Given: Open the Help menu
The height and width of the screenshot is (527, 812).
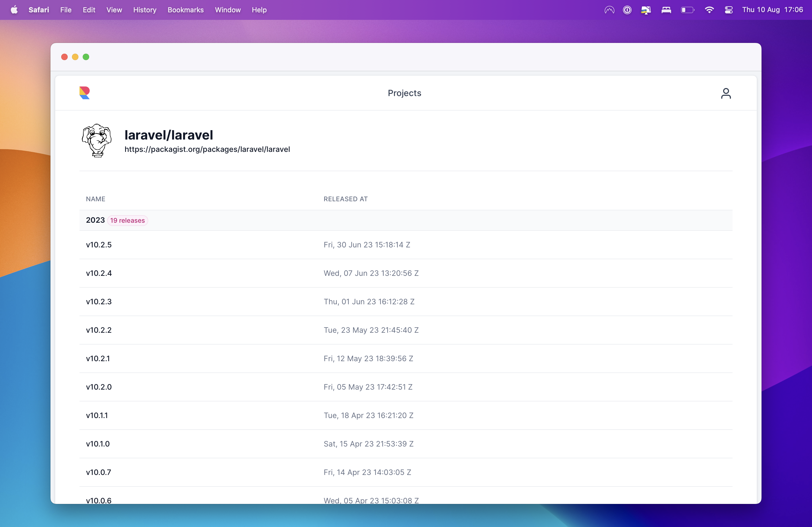Looking at the screenshot, I should [x=259, y=10].
